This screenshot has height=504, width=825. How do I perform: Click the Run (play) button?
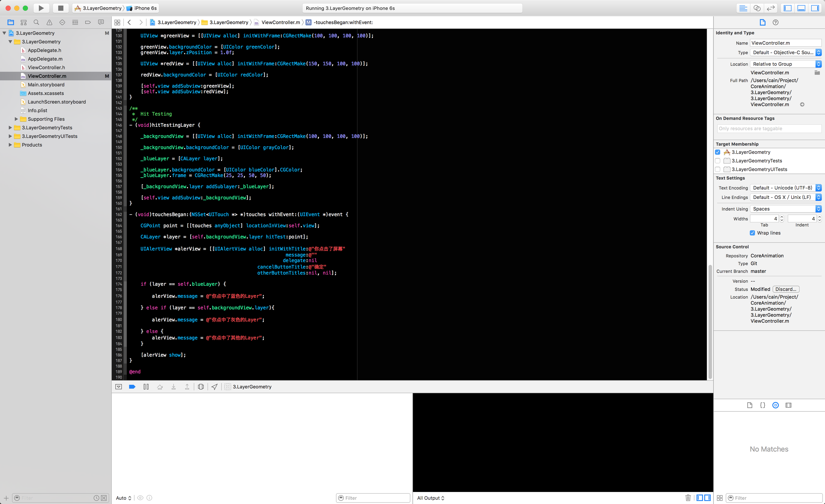click(x=41, y=8)
